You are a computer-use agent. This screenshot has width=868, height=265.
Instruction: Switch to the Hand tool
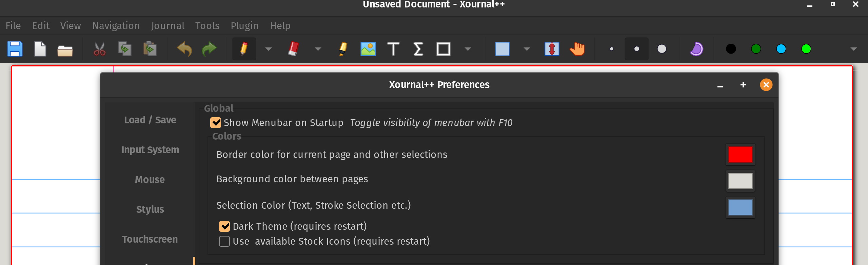[x=577, y=49]
